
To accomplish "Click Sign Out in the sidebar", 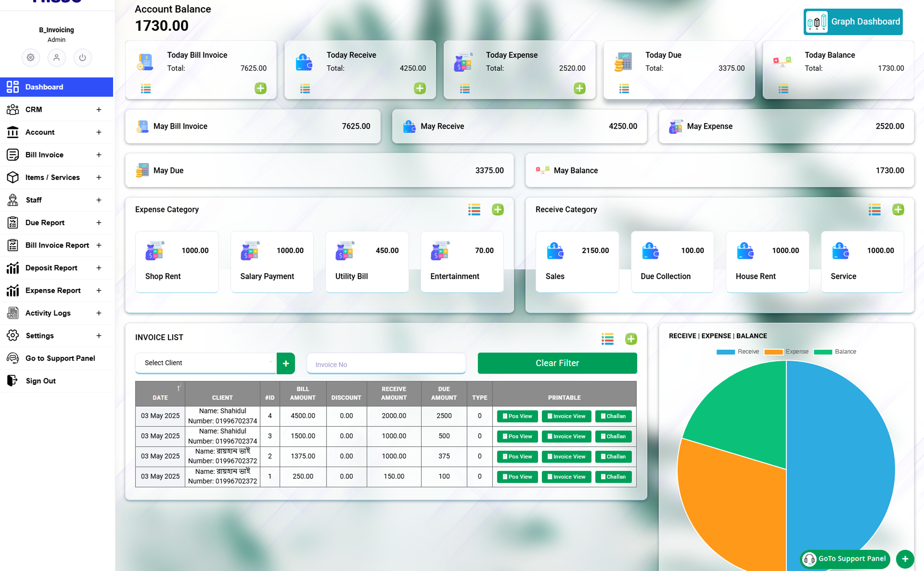I will coord(40,381).
